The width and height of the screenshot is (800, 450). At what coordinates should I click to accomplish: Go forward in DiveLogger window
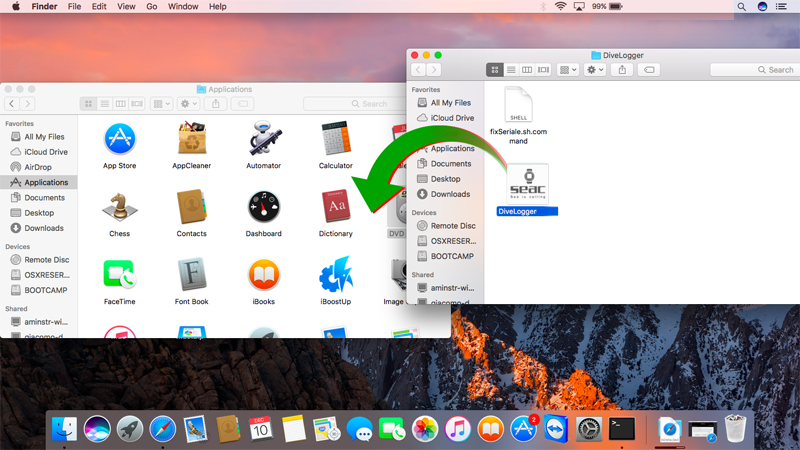pyautogui.click(x=434, y=70)
